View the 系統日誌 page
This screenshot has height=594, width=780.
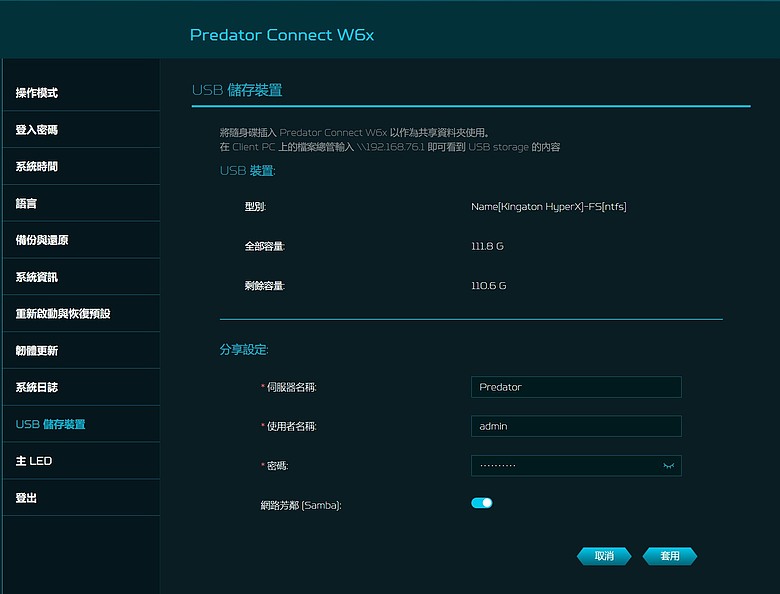point(82,387)
